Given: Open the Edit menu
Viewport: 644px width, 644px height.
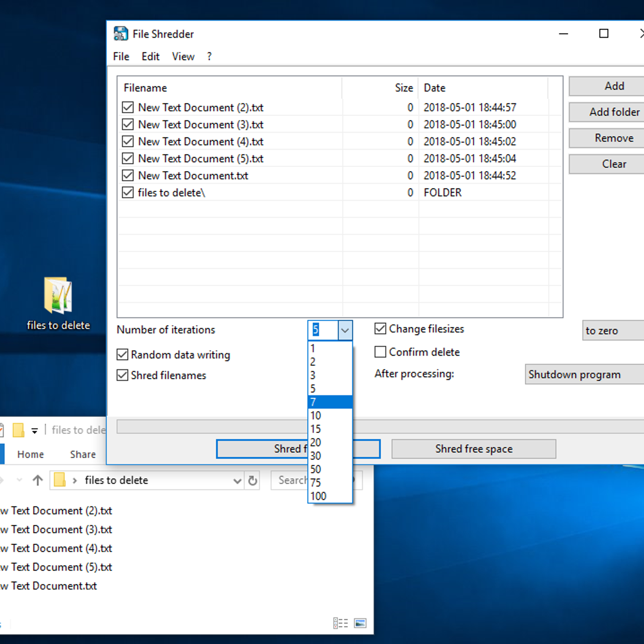Looking at the screenshot, I should click(x=151, y=56).
